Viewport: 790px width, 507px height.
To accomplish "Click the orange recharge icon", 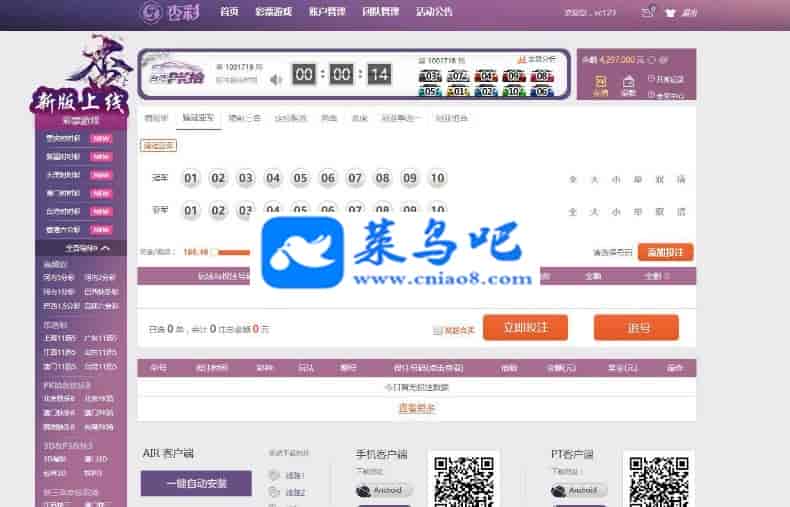I will (x=600, y=82).
